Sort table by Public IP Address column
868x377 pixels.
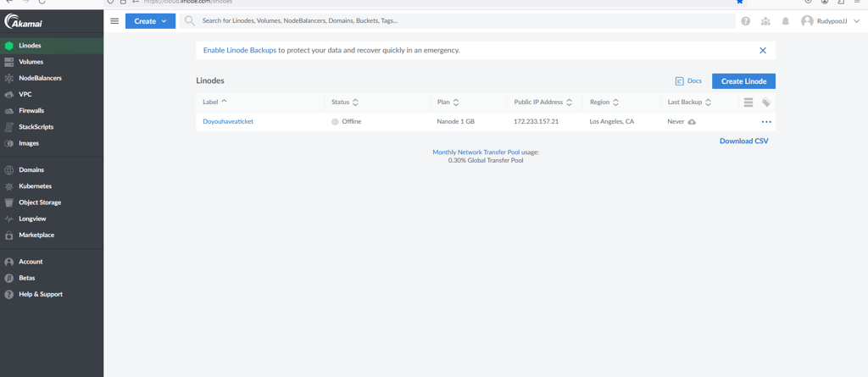tap(543, 103)
